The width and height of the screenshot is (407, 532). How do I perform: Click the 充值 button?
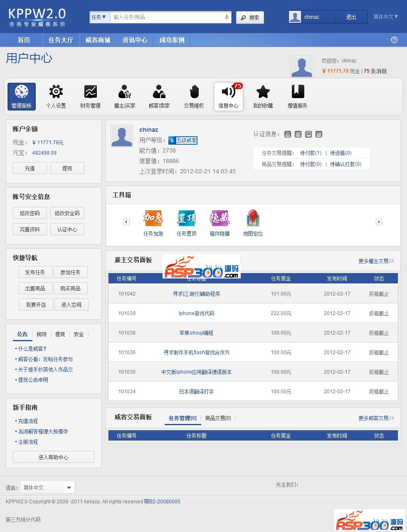pyautogui.click(x=30, y=168)
